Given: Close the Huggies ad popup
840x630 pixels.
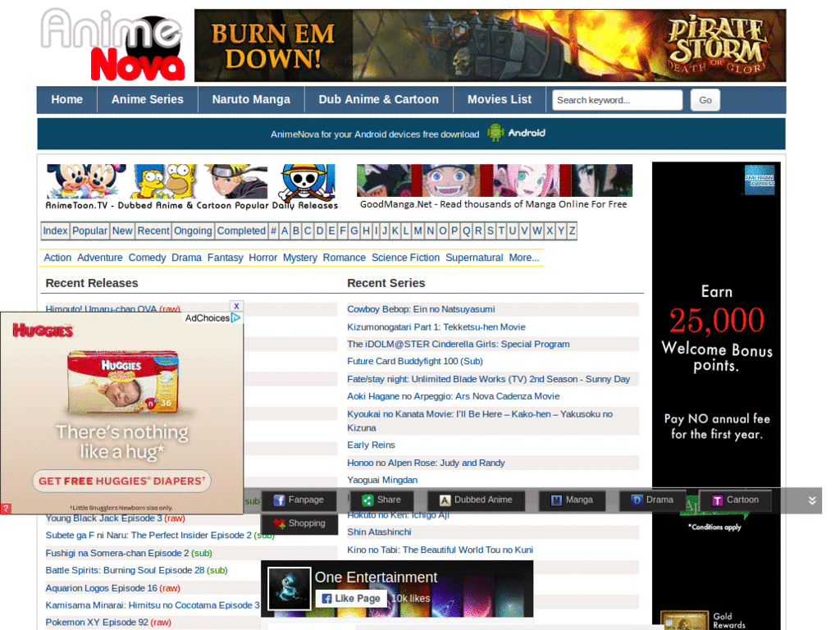Looking at the screenshot, I should 236,305.
